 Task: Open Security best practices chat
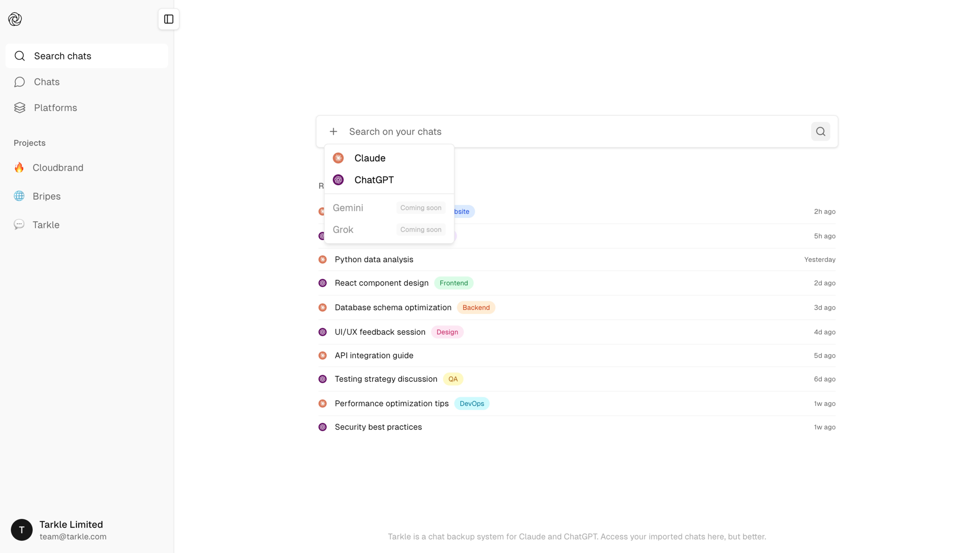(x=378, y=427)
